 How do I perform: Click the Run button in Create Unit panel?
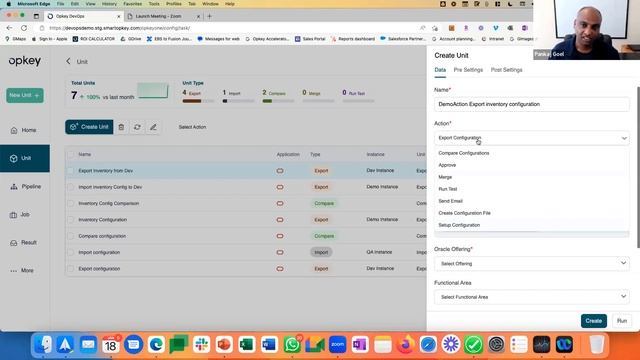click(622, 321)
